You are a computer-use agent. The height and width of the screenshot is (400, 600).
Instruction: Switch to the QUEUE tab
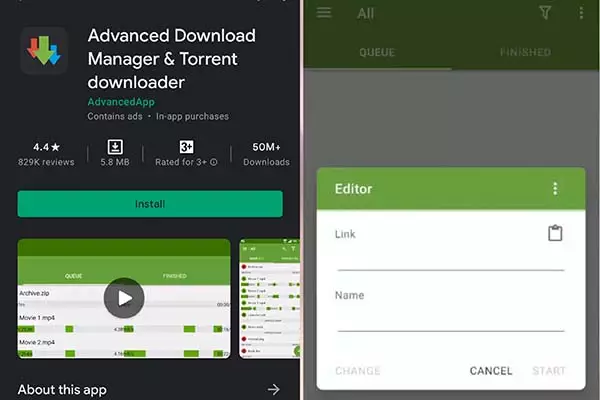377,52
